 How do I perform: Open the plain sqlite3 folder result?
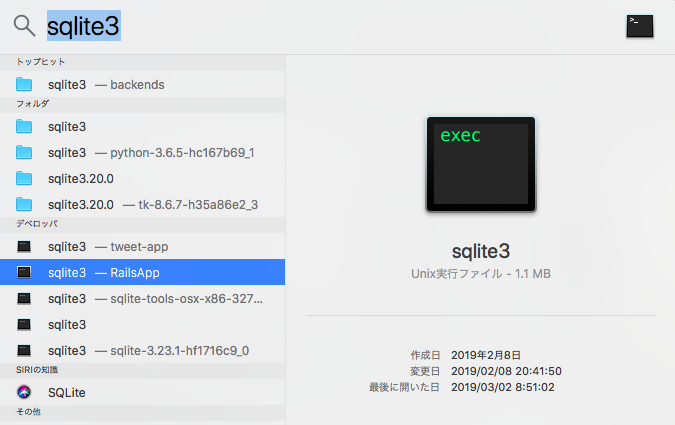point(67,127)
